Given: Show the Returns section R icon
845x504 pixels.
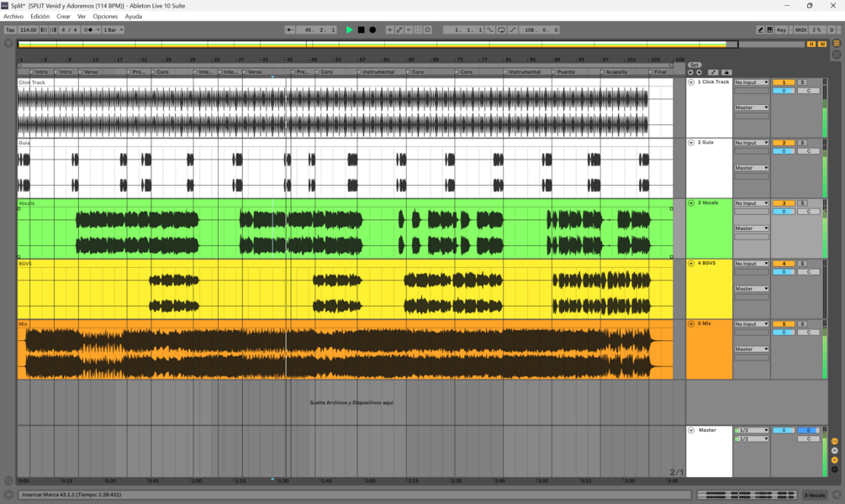Looking at the screenshot, I should pyautogui.click(x=834, y=451).
